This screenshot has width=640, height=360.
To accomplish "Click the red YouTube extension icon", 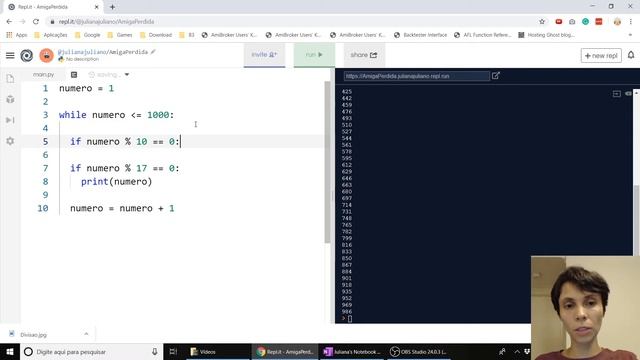I will coord(559,22).
